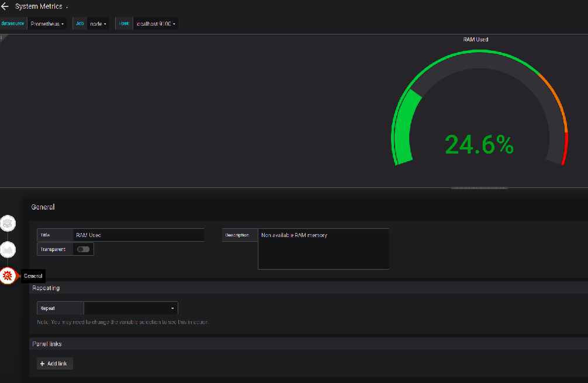The width and height of the screenshot is (588, 383).
Task: Click the Job variable label
Action: click(x=80, y=23)
